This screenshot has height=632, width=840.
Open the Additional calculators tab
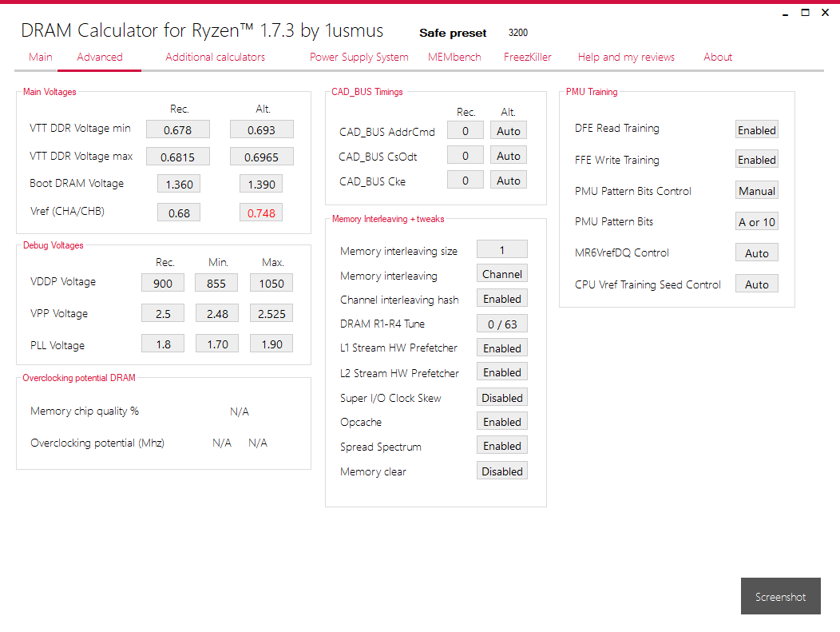pos(215,57)
